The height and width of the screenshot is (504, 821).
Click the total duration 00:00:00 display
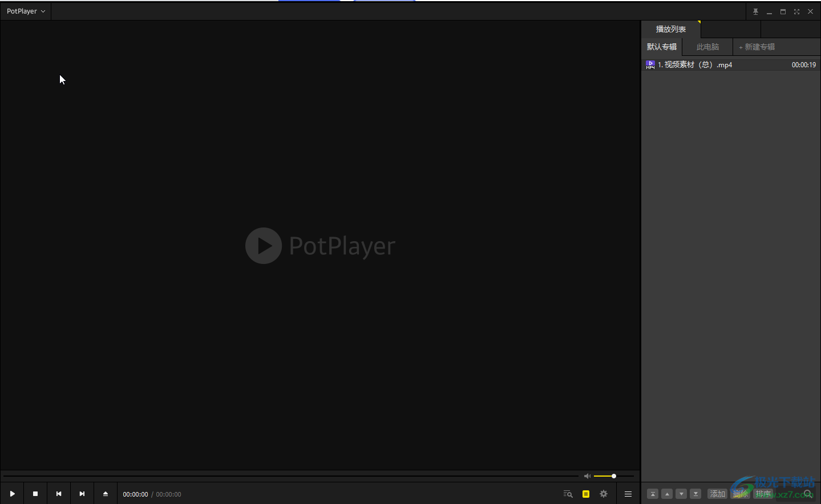(169, 494)
